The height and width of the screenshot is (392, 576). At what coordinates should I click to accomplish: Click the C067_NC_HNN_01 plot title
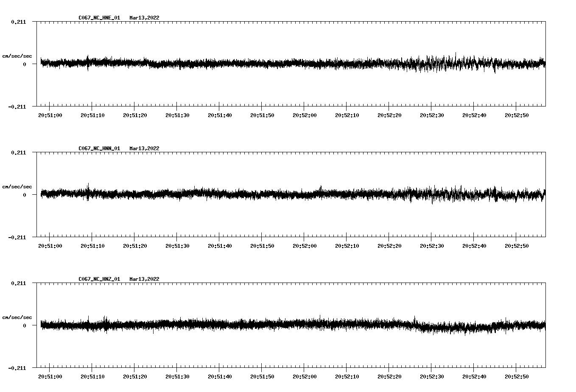(99, 148)
